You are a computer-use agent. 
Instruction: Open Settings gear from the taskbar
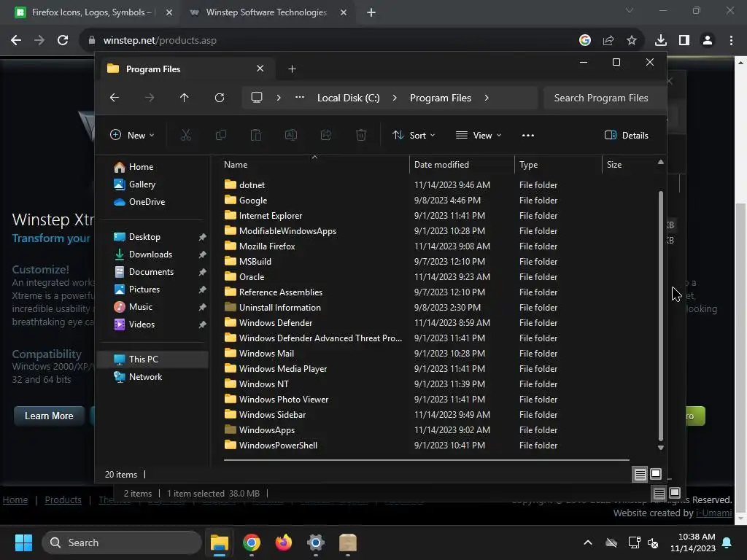pos(315,542)
